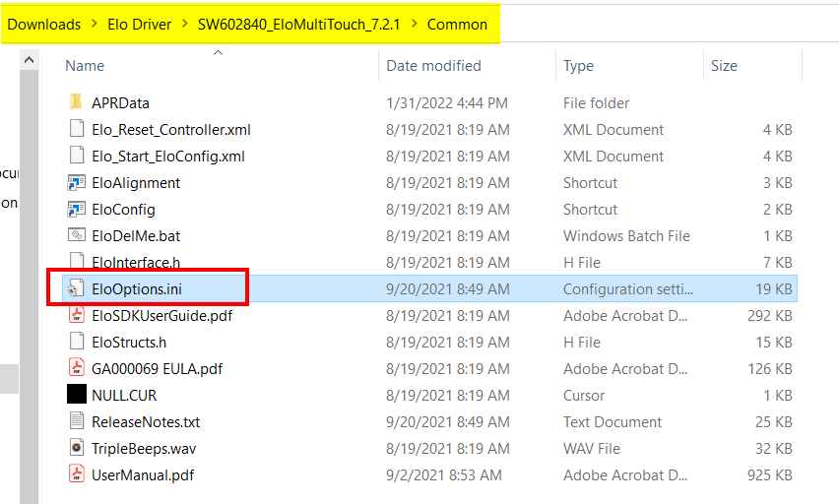The image size is (839, 504).
Task: Select the file name TripleBeeps.wav
Action: pyautogui.click(x=144, y=448)
